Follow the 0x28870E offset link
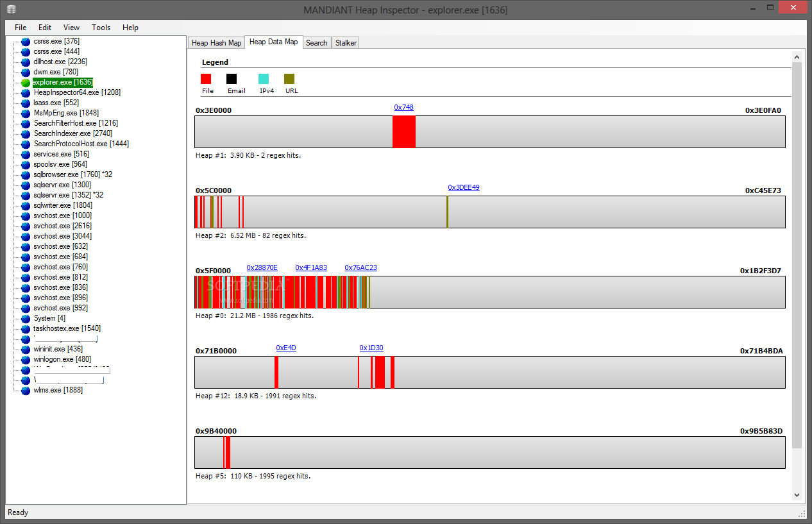 coord(262,268)
